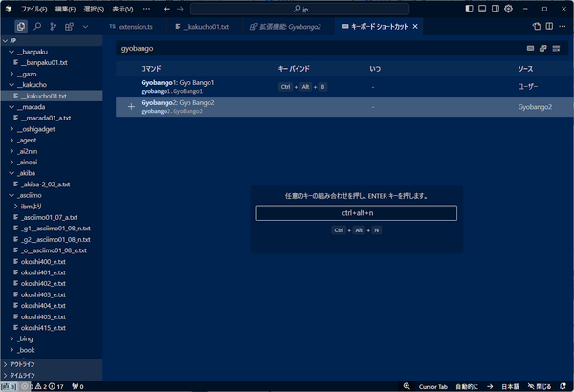Toggle primary sidebar visibility in title bar

[x=469, y=9]
